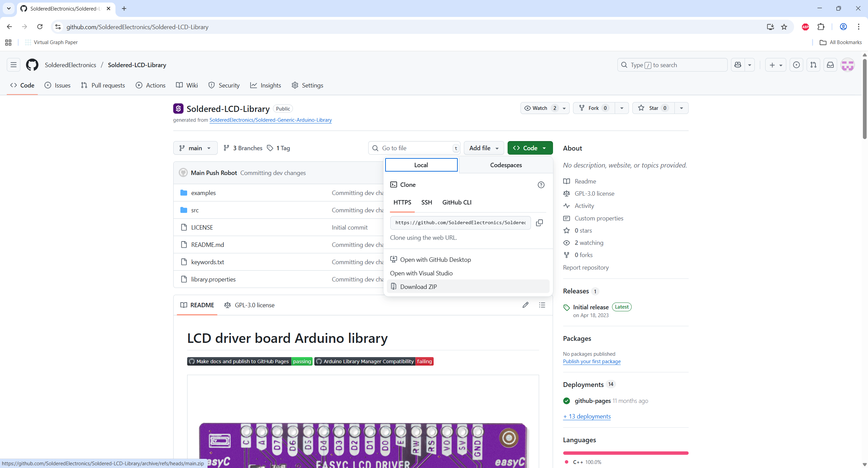
Task: Copy the HTTPS clone URL to clipboard
Action: [539, 223]
